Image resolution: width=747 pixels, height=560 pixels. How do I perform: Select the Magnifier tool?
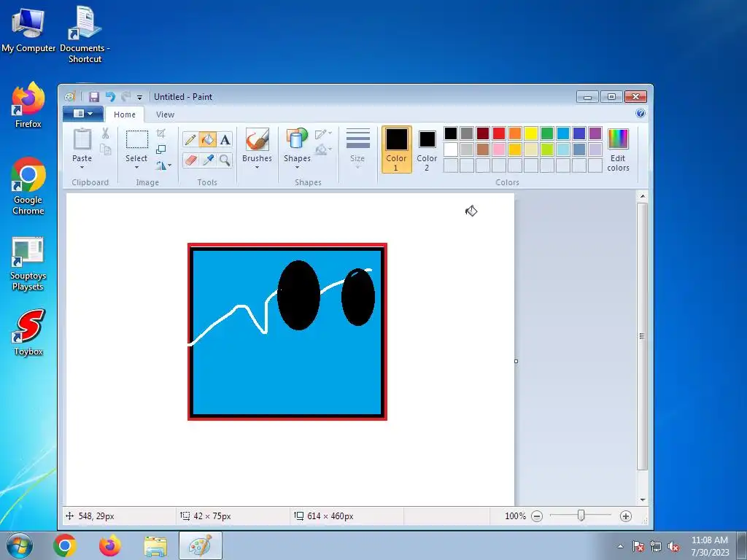click(225, 160)
